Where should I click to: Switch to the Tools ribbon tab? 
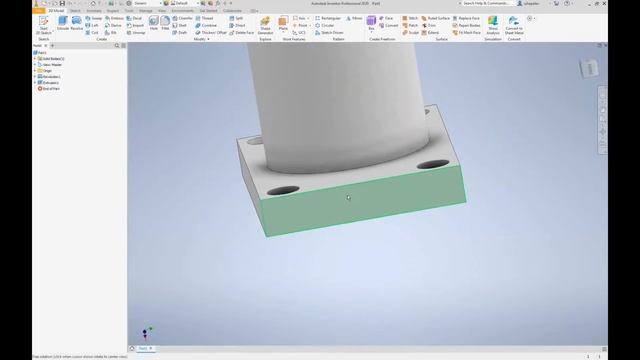click(129, 11)
